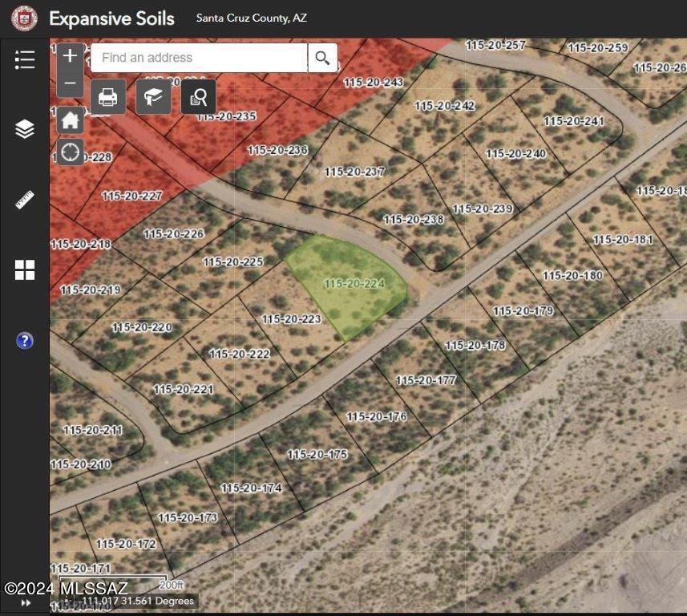Expand the bottom panel double-arrow icon
Image resolution: width=687 pixels, height=616 pixels.
[x=26, y=603]
